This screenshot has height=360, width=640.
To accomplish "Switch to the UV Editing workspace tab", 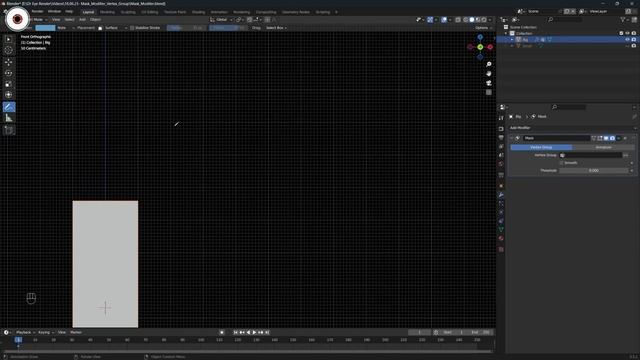I will (149, 12).
